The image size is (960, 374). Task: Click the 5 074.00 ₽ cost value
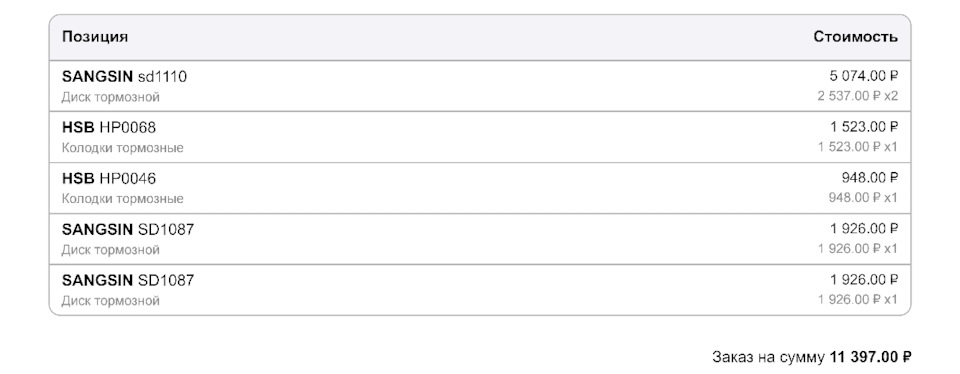863,76
